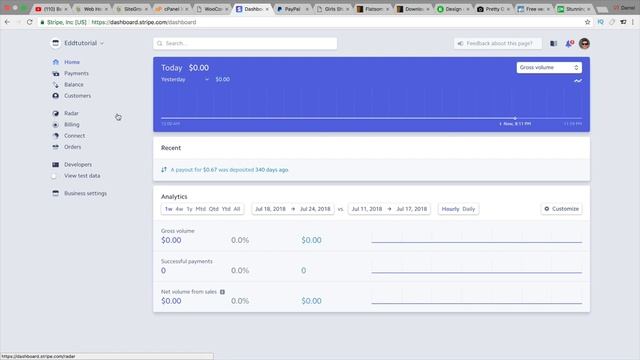Select the 1y analytics range
640x360 pixels.
[189, 209]
